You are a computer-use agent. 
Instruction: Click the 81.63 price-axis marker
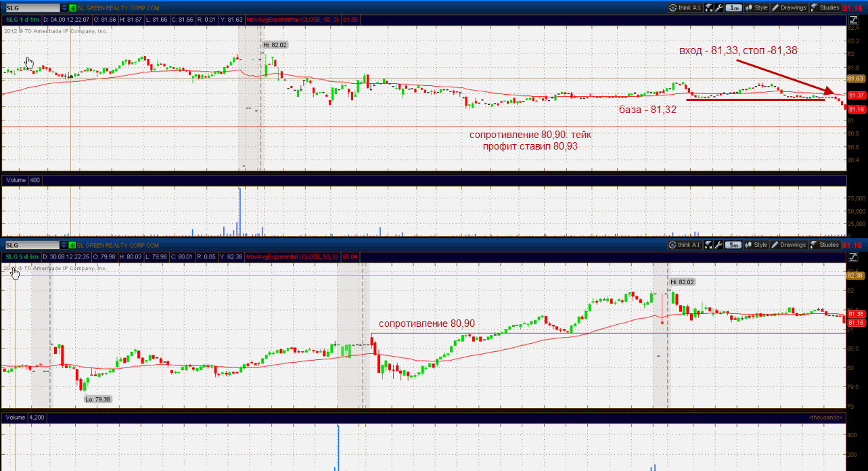tap(856, 78)
